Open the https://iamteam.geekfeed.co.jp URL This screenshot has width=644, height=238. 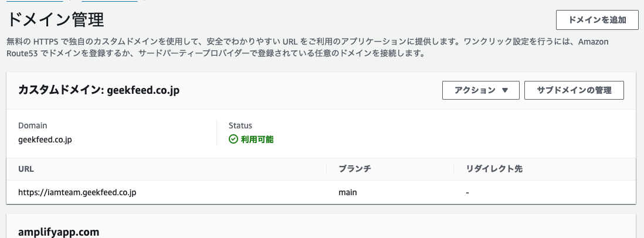(77, 192)
